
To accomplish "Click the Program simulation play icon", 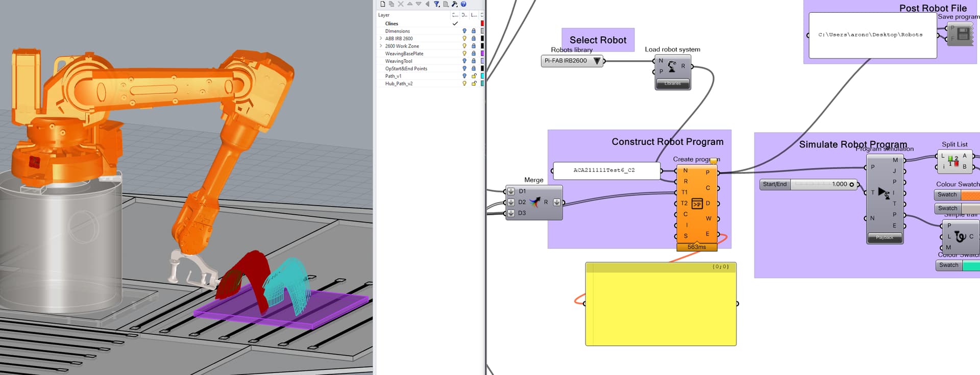I will [884, 193].
